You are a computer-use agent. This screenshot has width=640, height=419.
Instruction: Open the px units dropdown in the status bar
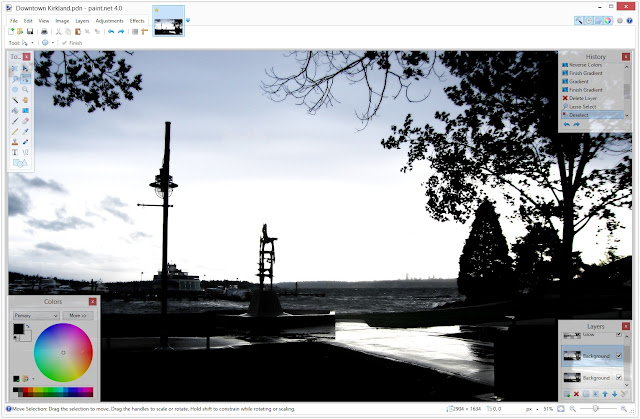coord(532,408)
